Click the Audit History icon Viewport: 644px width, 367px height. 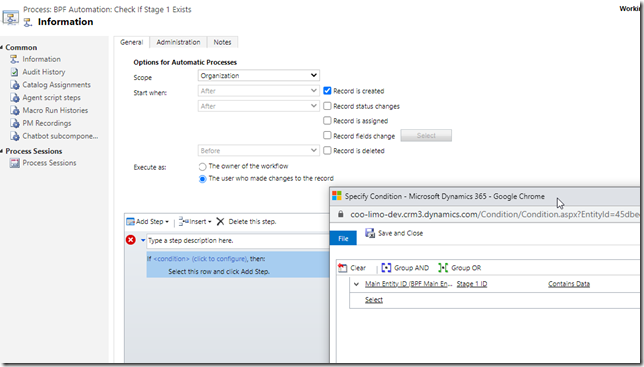pyautogui.click(x=14, y=72)
